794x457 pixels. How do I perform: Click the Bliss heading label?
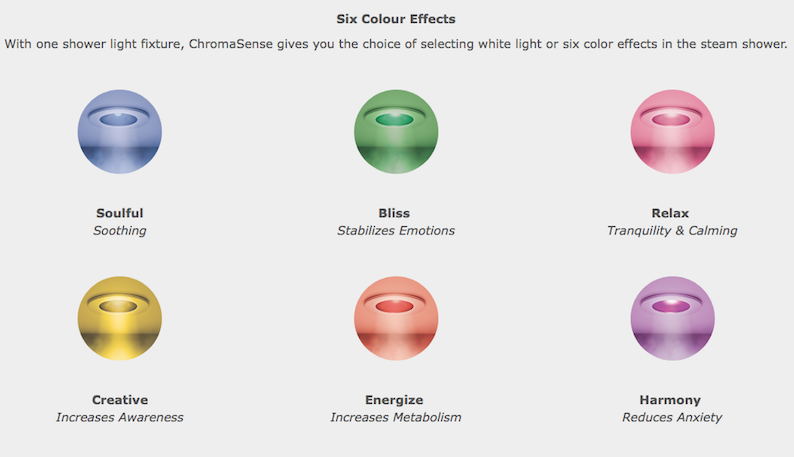pyautogui.click(x=394, y=213)
